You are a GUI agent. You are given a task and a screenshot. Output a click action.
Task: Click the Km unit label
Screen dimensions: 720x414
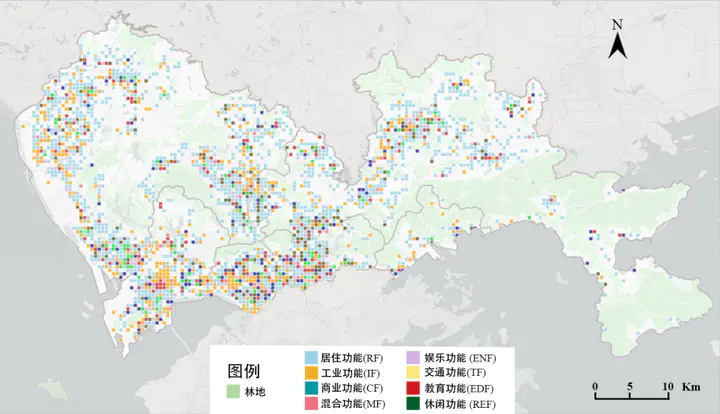691,386
